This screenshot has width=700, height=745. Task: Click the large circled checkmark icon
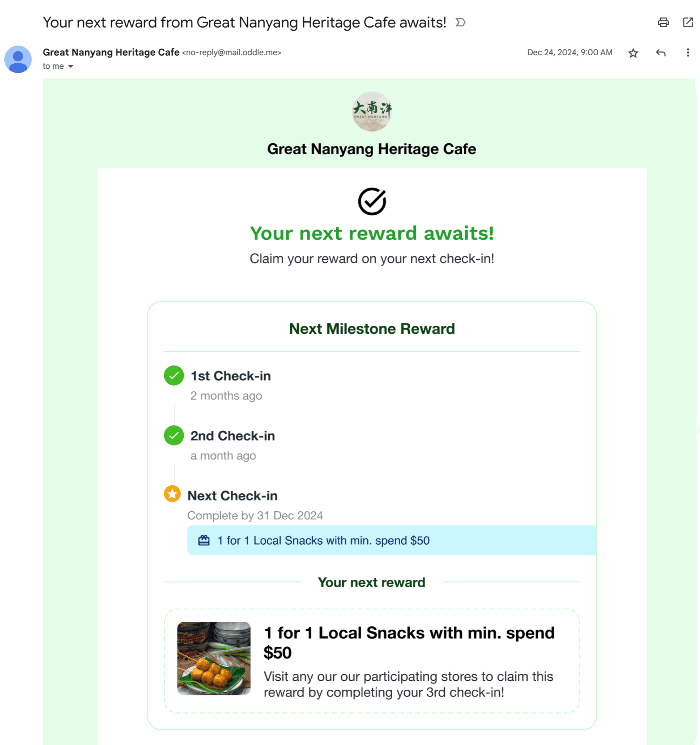tap(372, 201)
